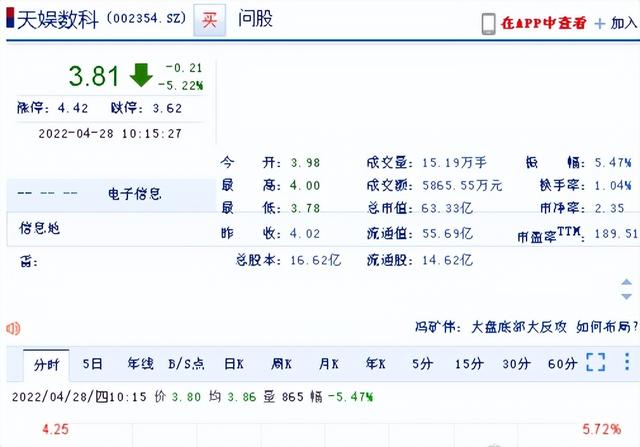Switch to the B/S点 chart tab
This screenshot has width=640, height=447.
pos(186,363)
